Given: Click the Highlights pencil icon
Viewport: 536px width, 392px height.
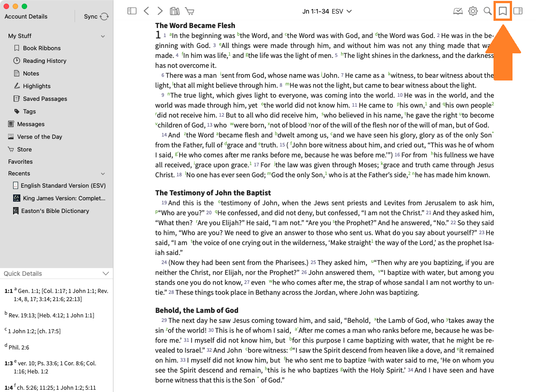Looking at the screenshot, I should pyautogui.click(x=16, y=86).
